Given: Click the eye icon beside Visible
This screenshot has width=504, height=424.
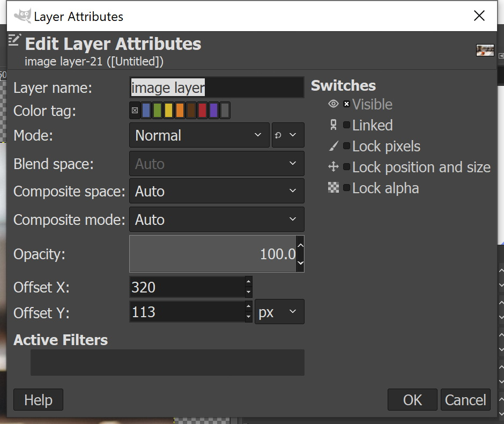Looking at the screenshot, I should click(333, 104).
